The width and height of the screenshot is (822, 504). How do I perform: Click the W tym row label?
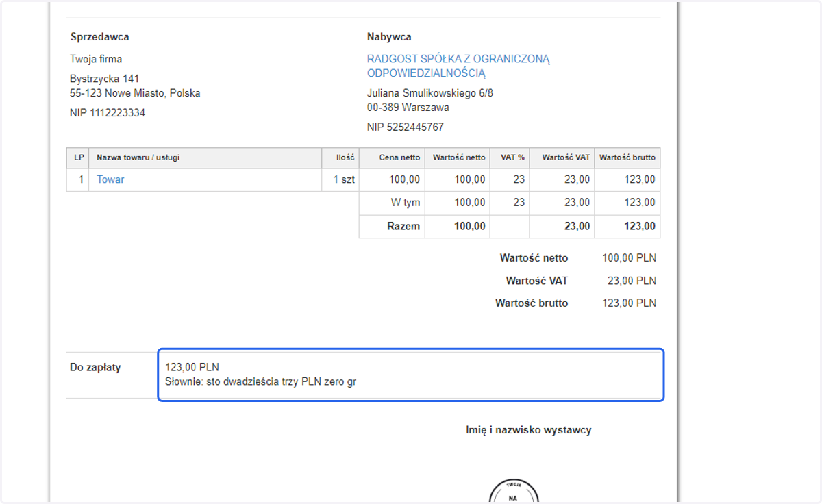tap(406, 203)
